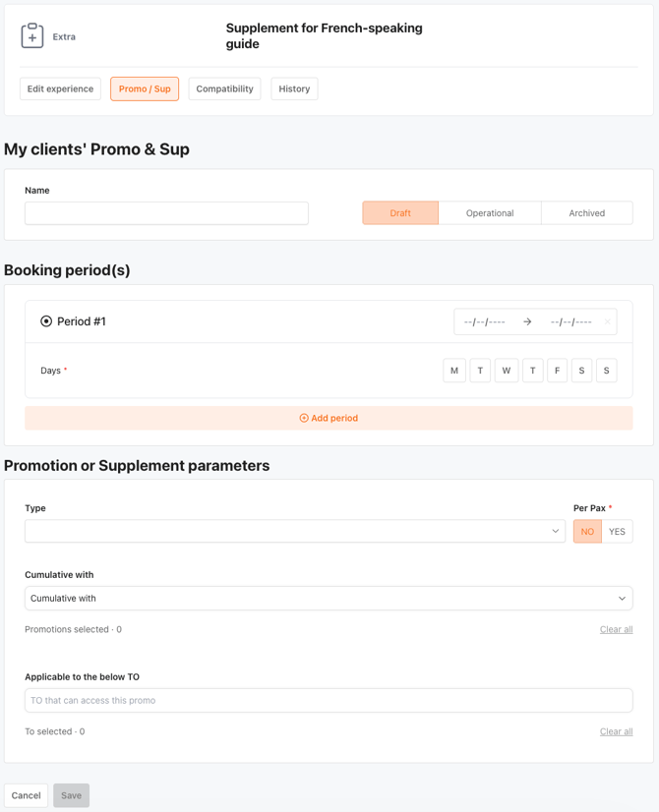Click the Name input field
659x812 pixels.
166,213
